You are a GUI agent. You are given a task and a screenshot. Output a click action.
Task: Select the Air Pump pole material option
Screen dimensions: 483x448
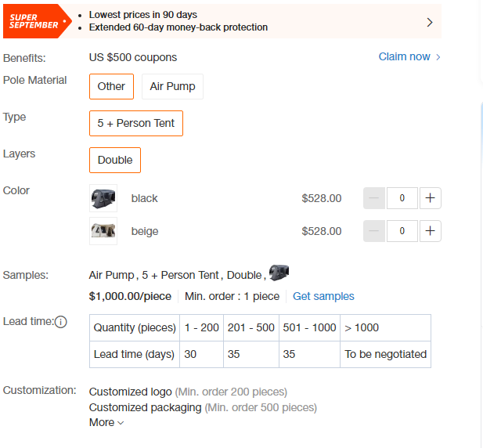click(172, 87)
